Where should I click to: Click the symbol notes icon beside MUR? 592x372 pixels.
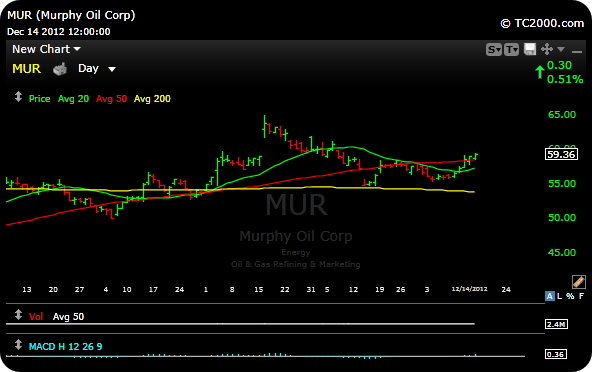[60, 69]
